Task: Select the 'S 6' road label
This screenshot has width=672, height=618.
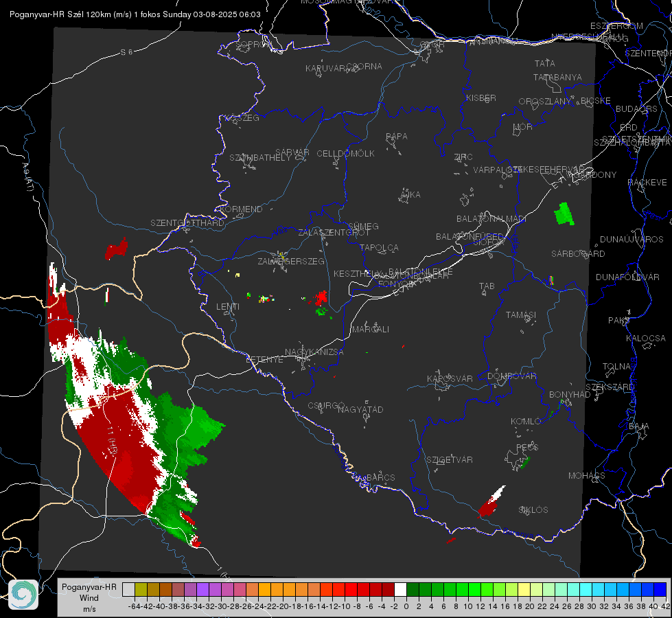Action: click(x=126, y=52)
